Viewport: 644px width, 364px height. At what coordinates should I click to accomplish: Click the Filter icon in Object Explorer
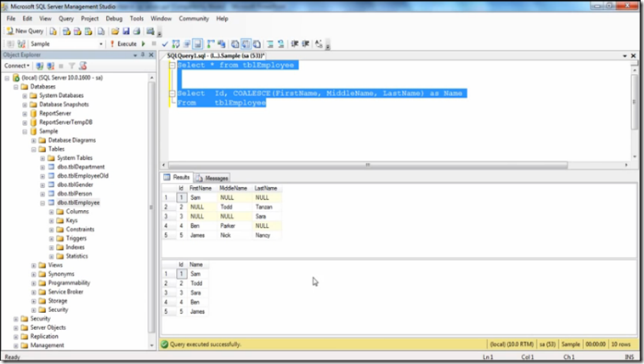click(72, 65)
